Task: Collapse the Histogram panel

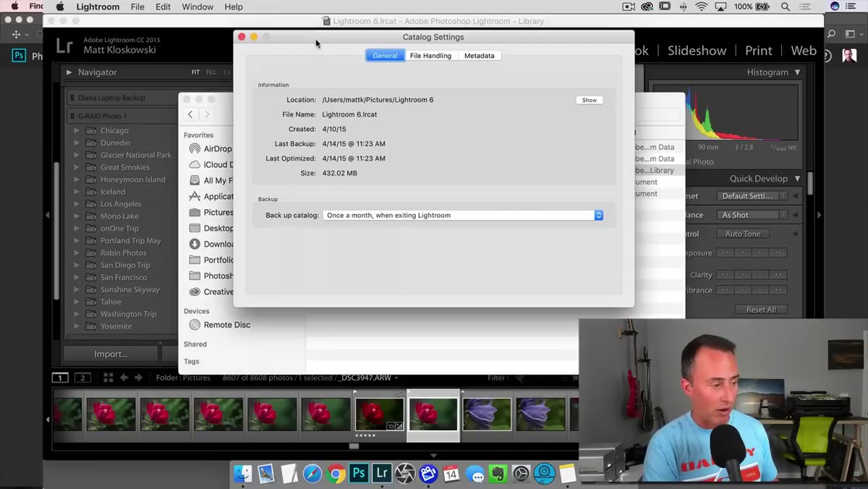Action: click(x=797, y=72)
